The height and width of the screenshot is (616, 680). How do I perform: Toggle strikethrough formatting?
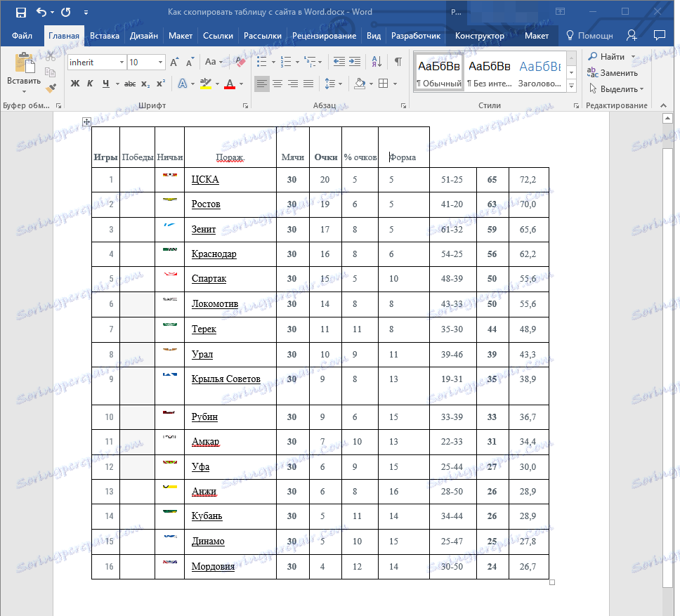[130, 84]
